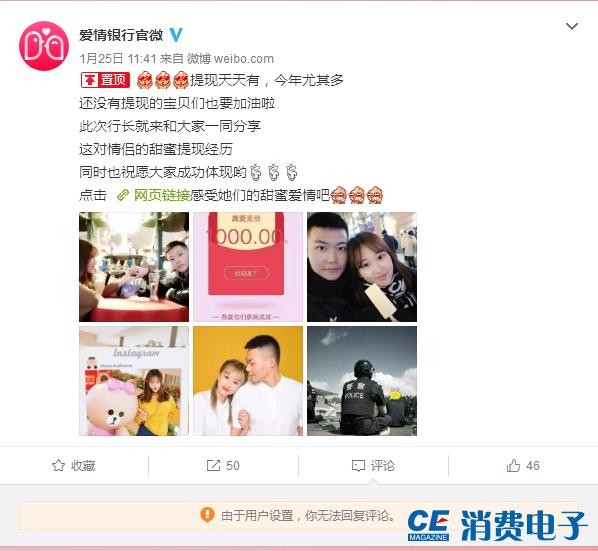Click the link chain icon before 网页链接
This screenshot has height=551, width=598.
pyautogui.click(x=123, y=195)
